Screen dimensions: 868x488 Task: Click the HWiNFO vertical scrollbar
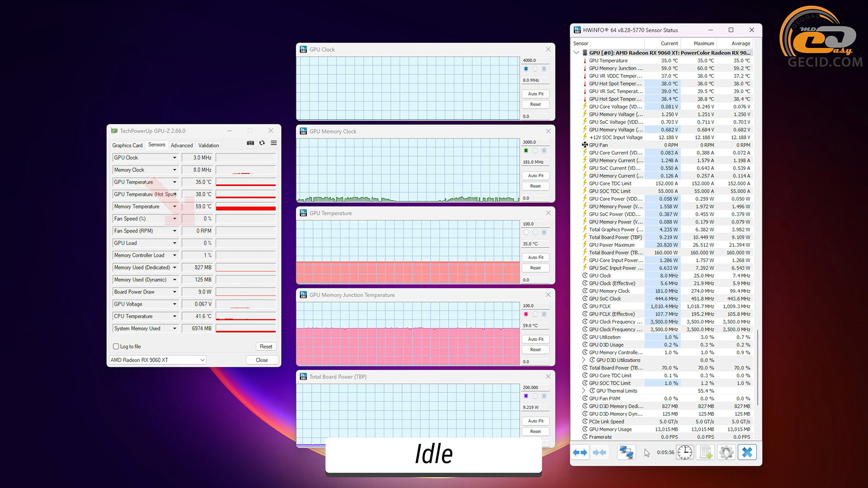tap(758, 367)
